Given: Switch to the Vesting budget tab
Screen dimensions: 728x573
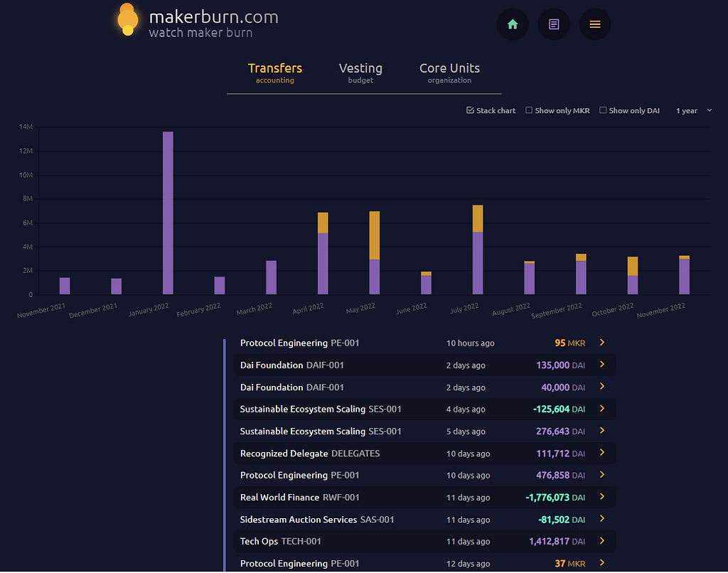Looking at the screenshot, I should point(360,73).
